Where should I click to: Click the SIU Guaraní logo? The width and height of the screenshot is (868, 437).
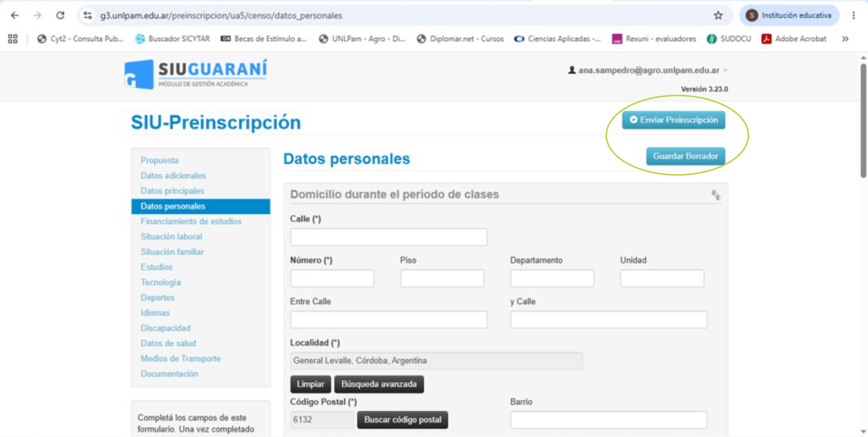coord(195,74)
